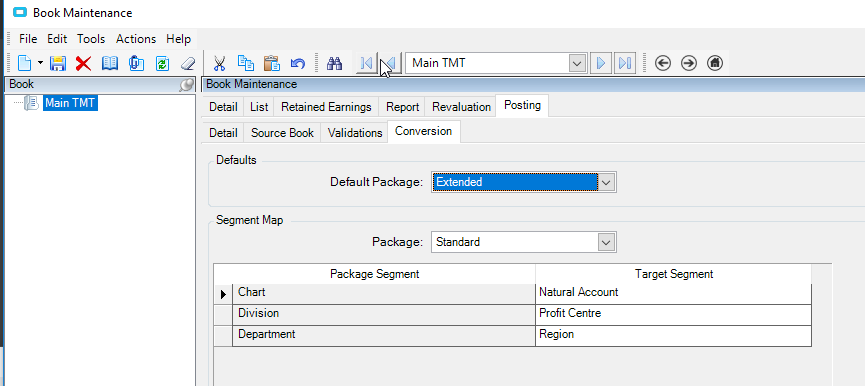865x386 pixels.
Task: Go to the last record
Action: click(x=624, y=63)
